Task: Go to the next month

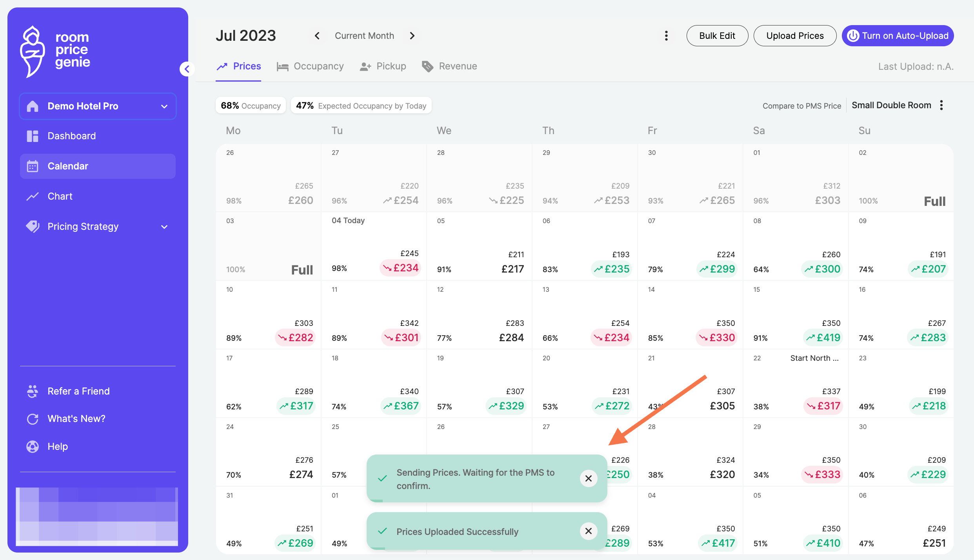Action: pyautogui.click(x=412, y=36)
